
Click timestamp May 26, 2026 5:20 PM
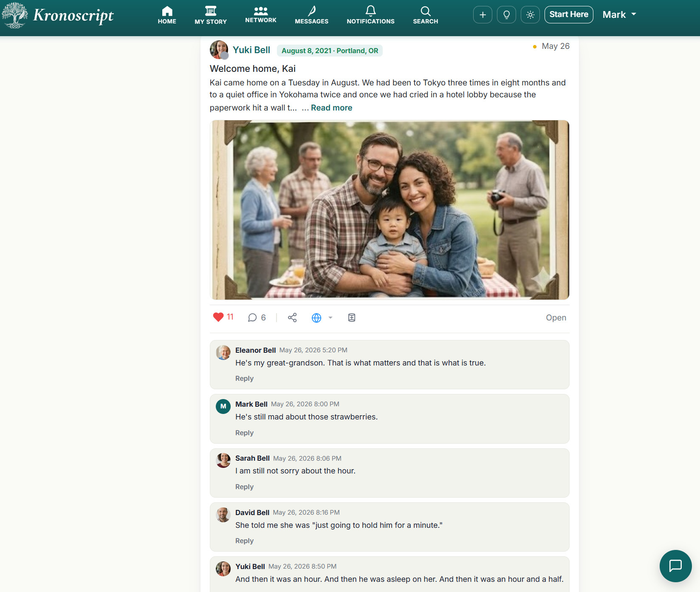(x=313, y=350)
